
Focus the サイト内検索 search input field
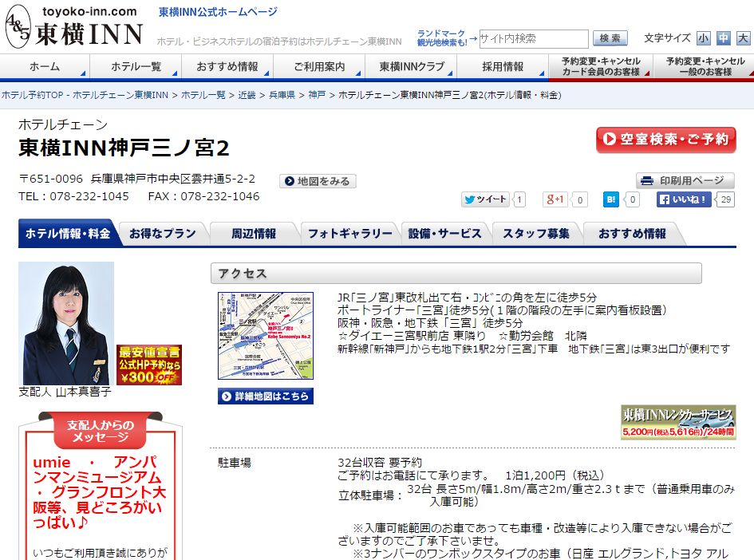click(x=534, y=38)
